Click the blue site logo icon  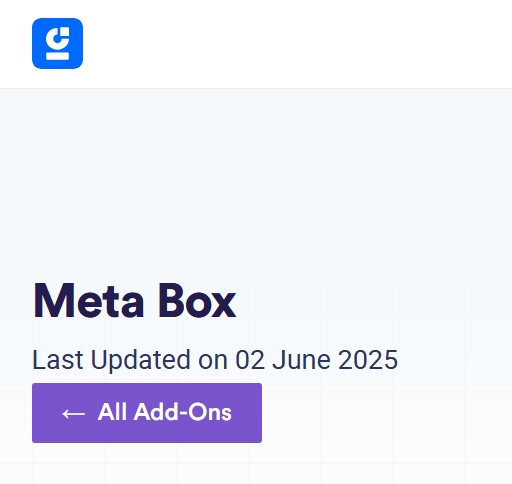point(57,44)
